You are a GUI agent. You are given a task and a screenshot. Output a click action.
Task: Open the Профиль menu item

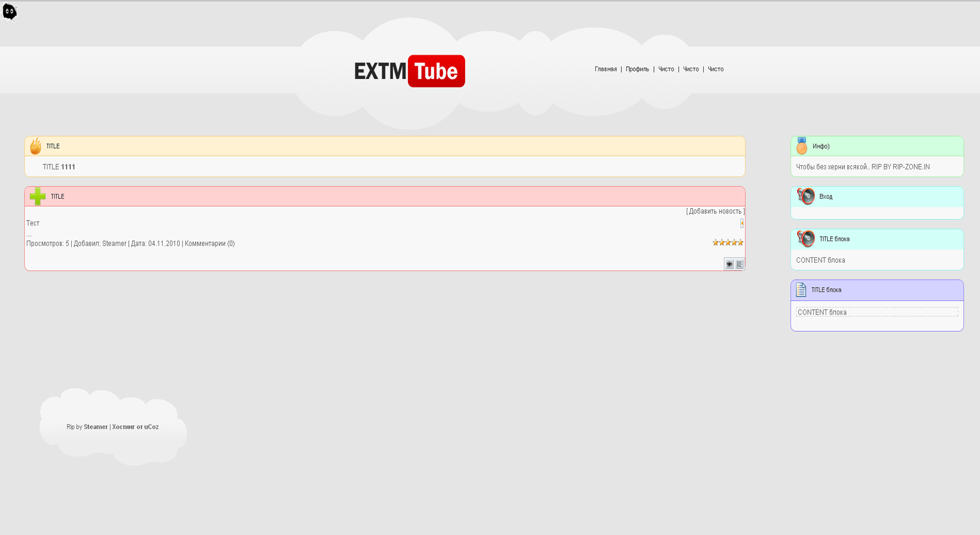[637, 69]
